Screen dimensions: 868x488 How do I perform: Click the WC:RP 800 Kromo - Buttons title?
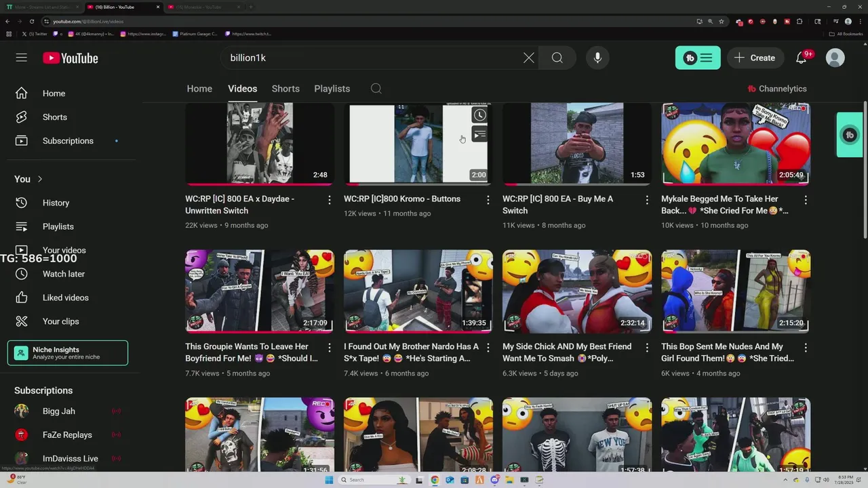tap(402, 199)
